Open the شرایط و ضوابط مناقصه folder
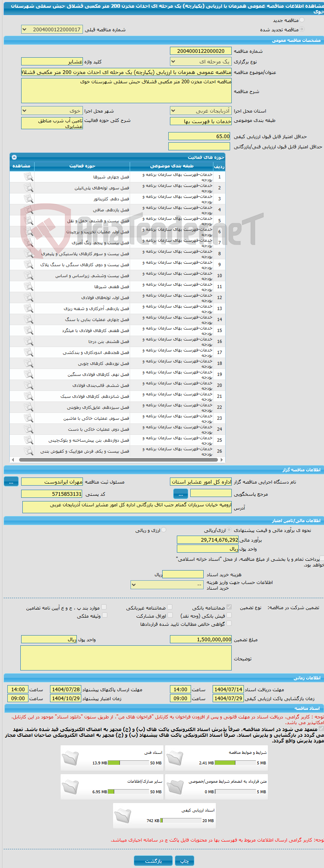Screen dimensions: 324x868 click(175, 757)
